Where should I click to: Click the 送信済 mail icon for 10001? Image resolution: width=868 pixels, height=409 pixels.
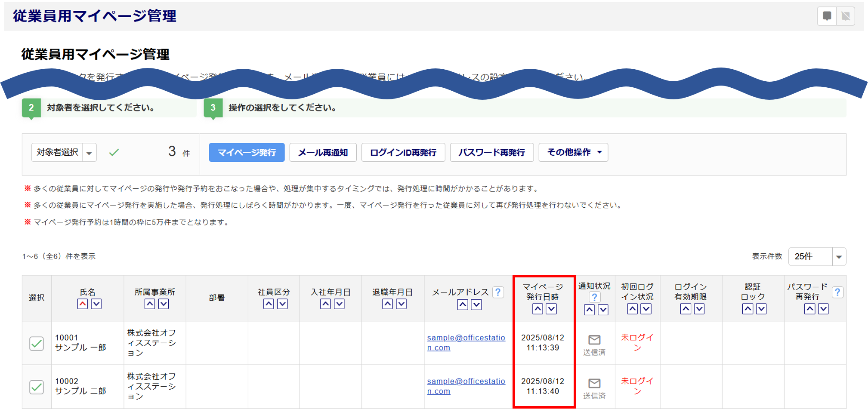(594, 340)
